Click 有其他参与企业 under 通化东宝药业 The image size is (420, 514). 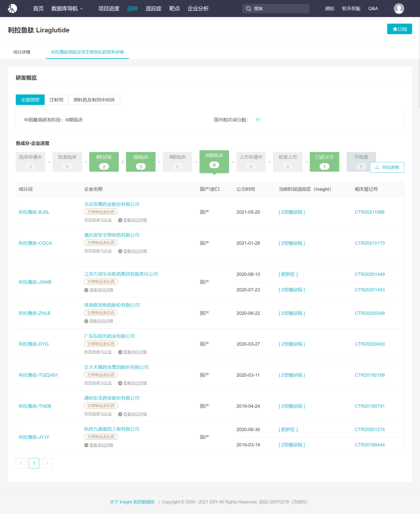pos(98,414)
